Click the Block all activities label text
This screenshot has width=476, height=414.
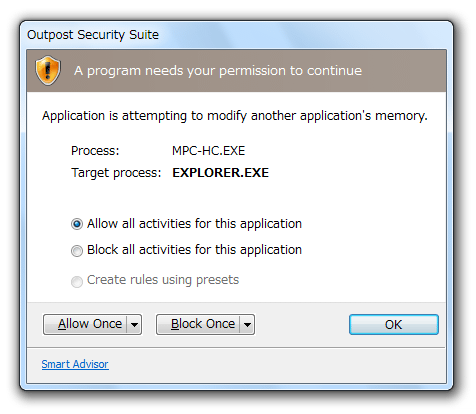tap(194, 250)
